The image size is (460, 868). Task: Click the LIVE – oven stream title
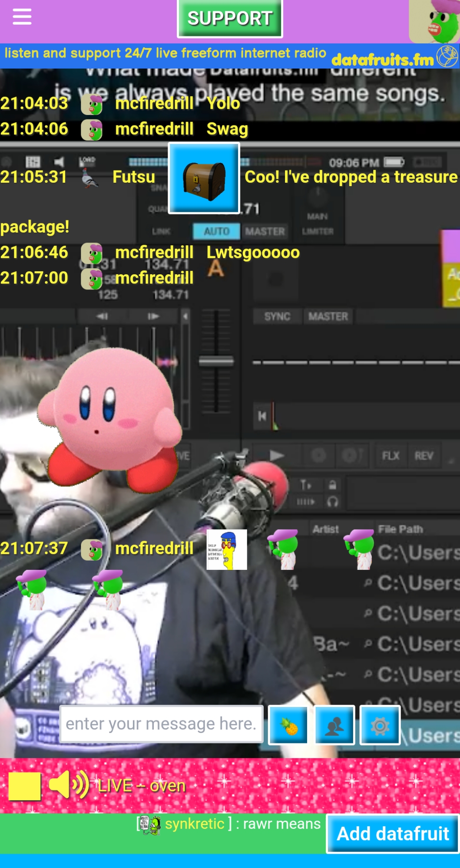coord(142,786)
